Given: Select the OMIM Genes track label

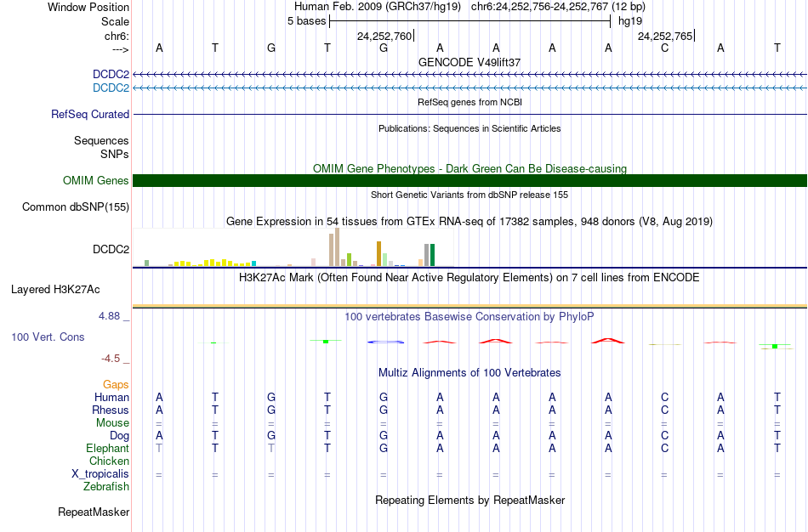Looking at the screenshot, I should [96, 180].
